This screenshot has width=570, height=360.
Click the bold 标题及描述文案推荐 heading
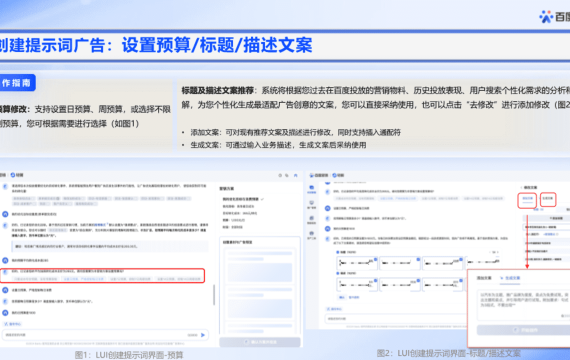tap(217, 91)
